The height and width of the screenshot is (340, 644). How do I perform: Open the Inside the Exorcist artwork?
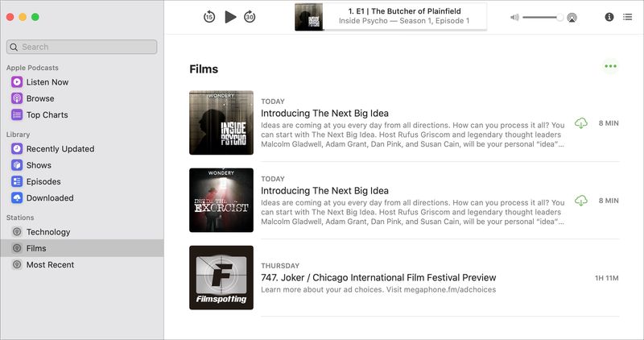coord(221,201)
